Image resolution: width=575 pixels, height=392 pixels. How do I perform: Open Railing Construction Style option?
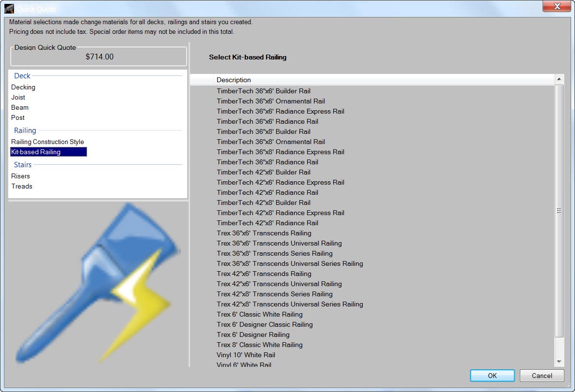click(48, 142)
